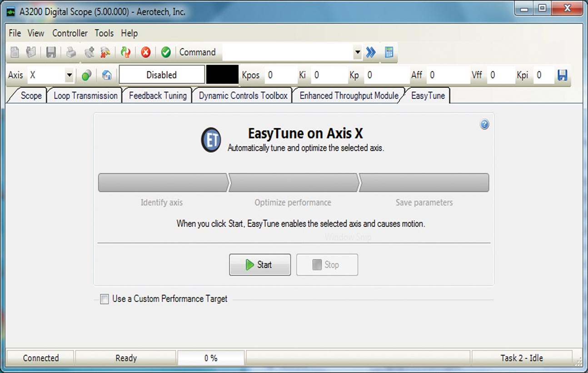The height and width of the screenshot is (373, 588).
Task: Click the Aff value field
Action: (x=448, y=75)
